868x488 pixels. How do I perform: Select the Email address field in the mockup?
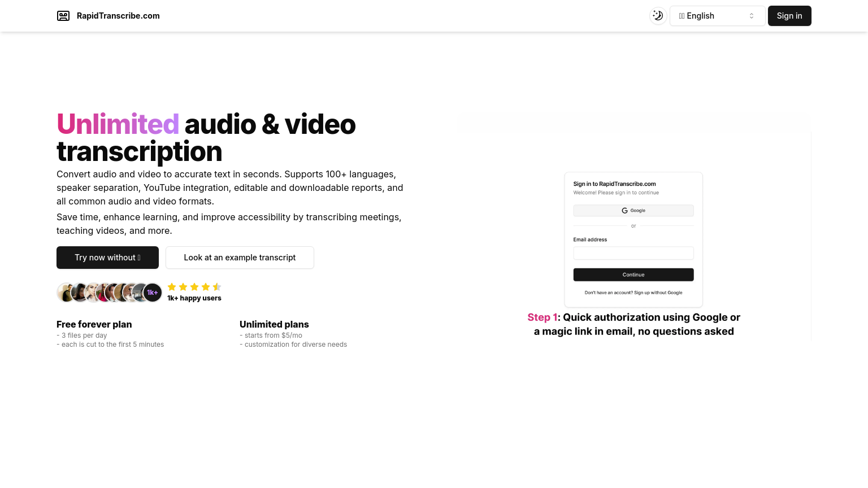coord(633,253)
